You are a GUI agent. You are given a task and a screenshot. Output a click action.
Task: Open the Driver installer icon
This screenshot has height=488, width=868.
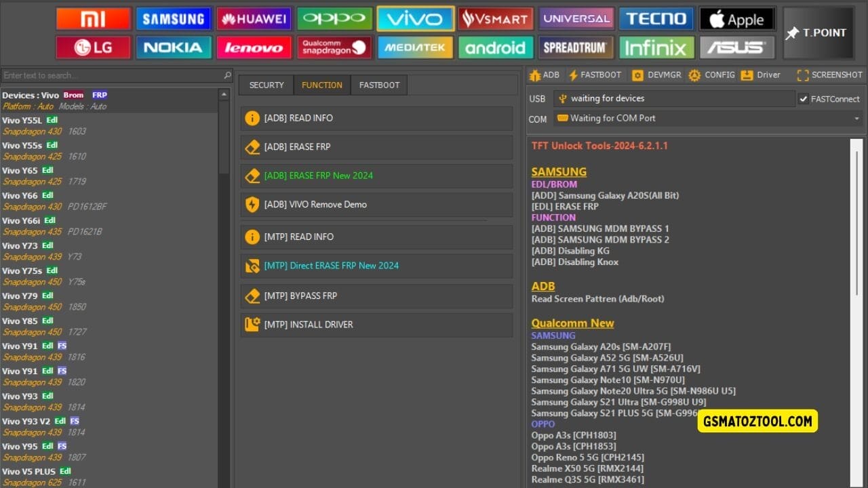(761, 75)
